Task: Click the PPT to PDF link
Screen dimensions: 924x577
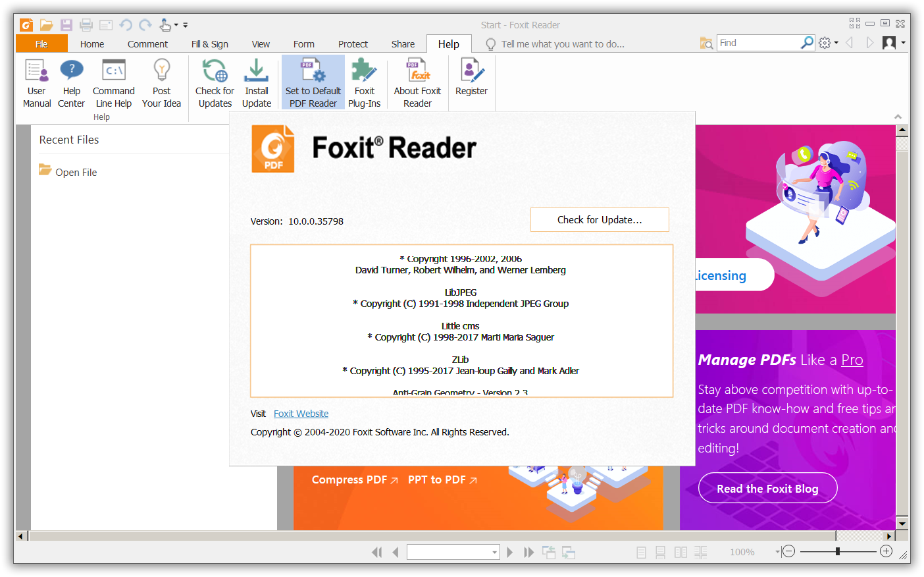Action: point(442,480)
